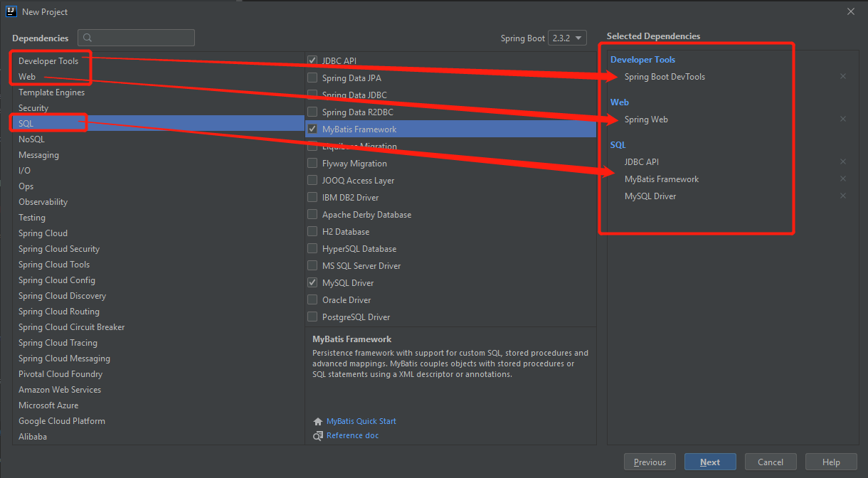868x478 pixels.
Task: Click the Cancel button
Action: [771, 462]
